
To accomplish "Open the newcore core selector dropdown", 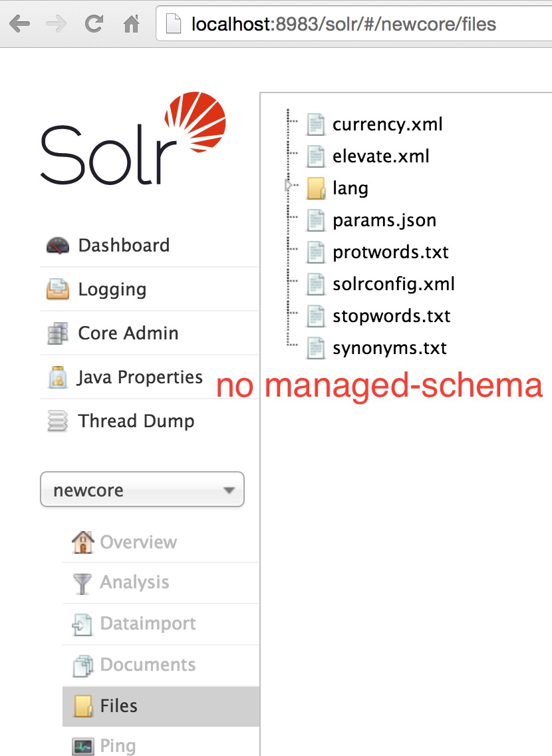I will (x=142, y=490).
